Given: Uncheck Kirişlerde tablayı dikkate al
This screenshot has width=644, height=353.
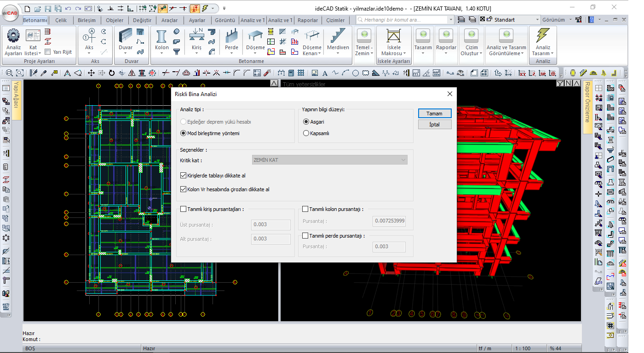Looking at the screenshot, I should [184, 176].
